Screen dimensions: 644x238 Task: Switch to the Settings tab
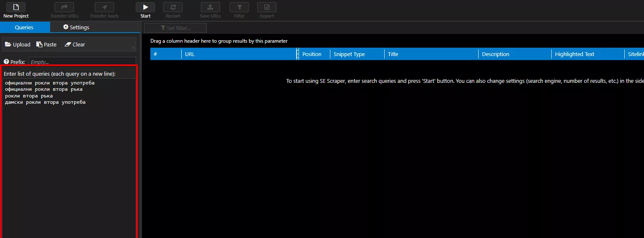(x=76, y=27)
